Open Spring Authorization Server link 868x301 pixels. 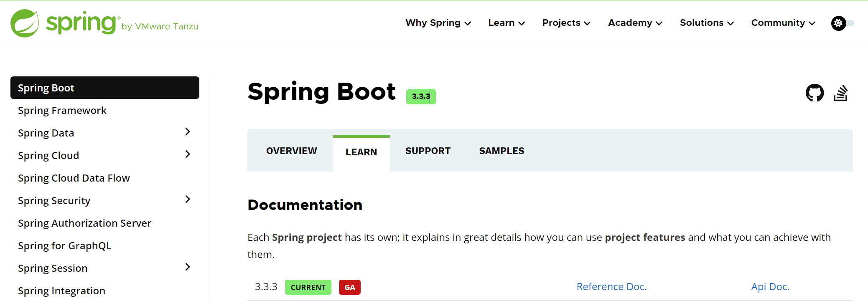tap(85, 223)
